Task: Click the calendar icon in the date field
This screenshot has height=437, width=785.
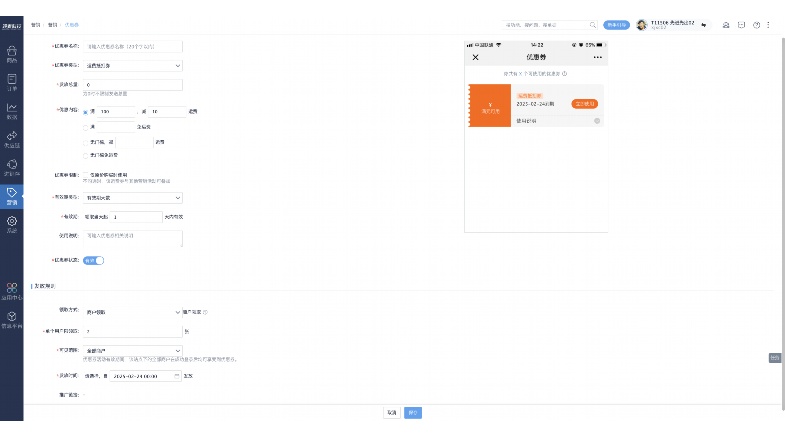Action: (x=177, y=376)
